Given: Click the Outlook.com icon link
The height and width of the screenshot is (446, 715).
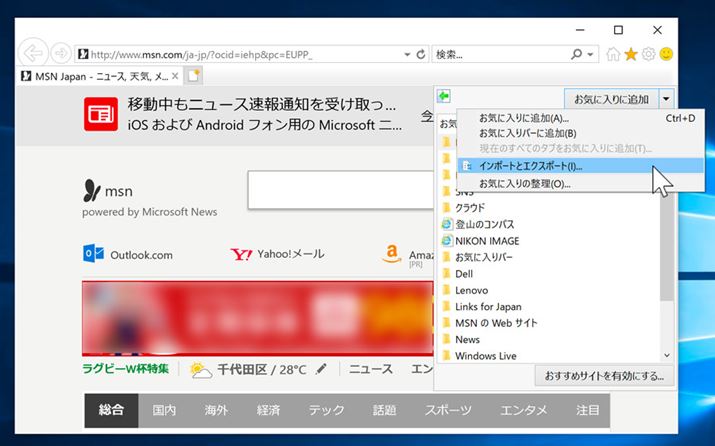Looking at the screenshot, I should (x=93, y=254).
